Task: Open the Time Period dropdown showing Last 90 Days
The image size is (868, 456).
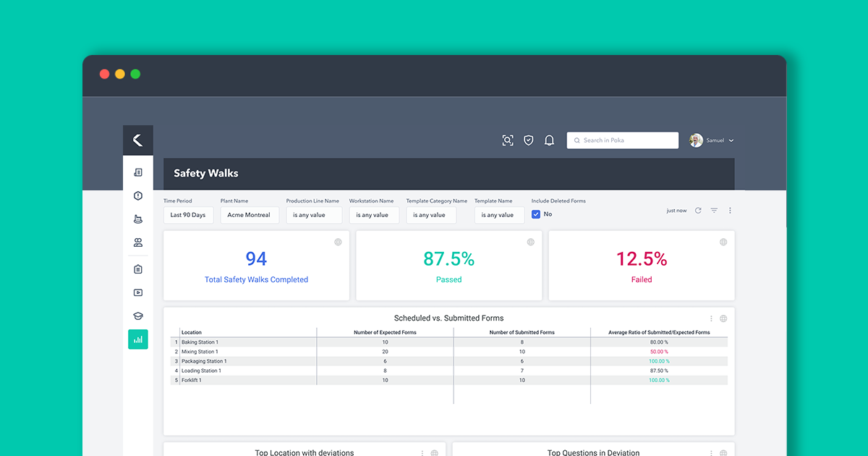Action: pos(188,214)
